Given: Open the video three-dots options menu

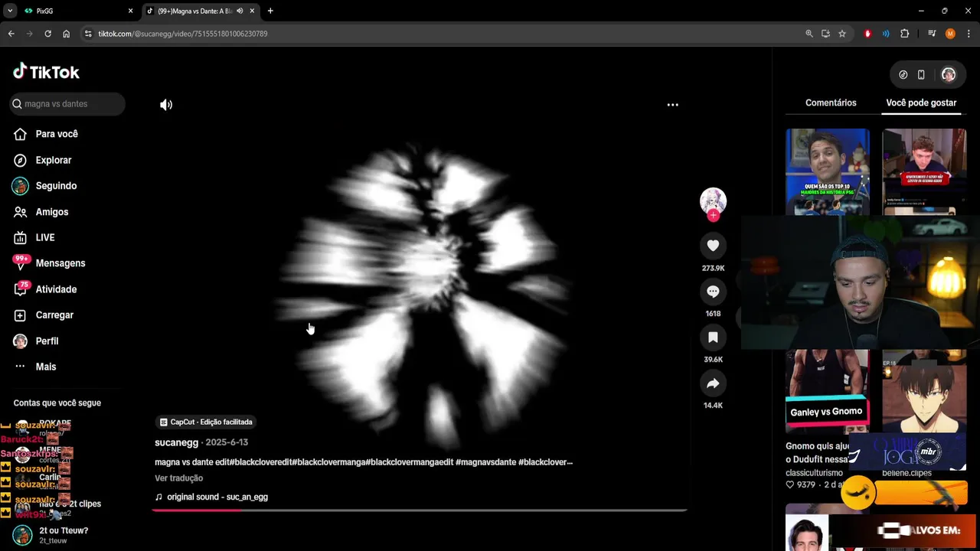Looking at the screenshot, I should tap(672, 105).
